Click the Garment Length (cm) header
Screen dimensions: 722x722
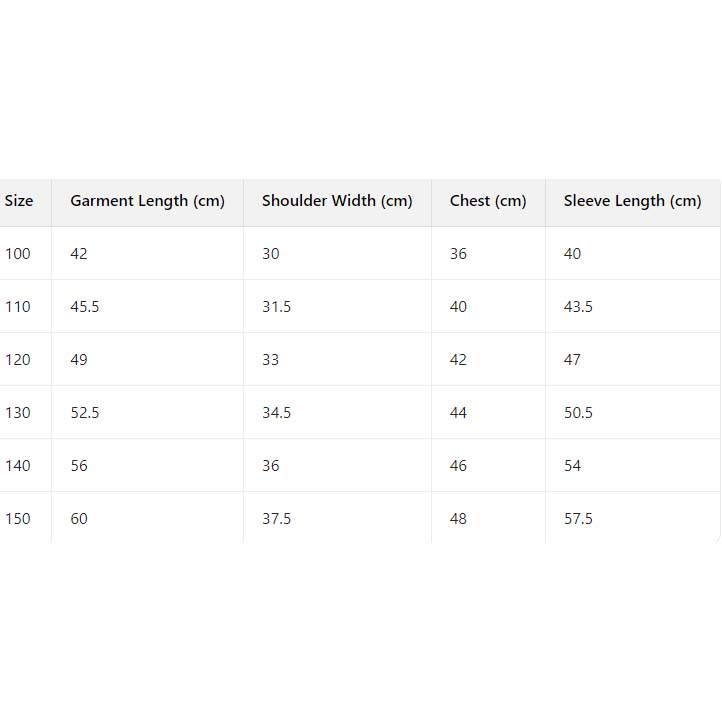coord(147,201)
